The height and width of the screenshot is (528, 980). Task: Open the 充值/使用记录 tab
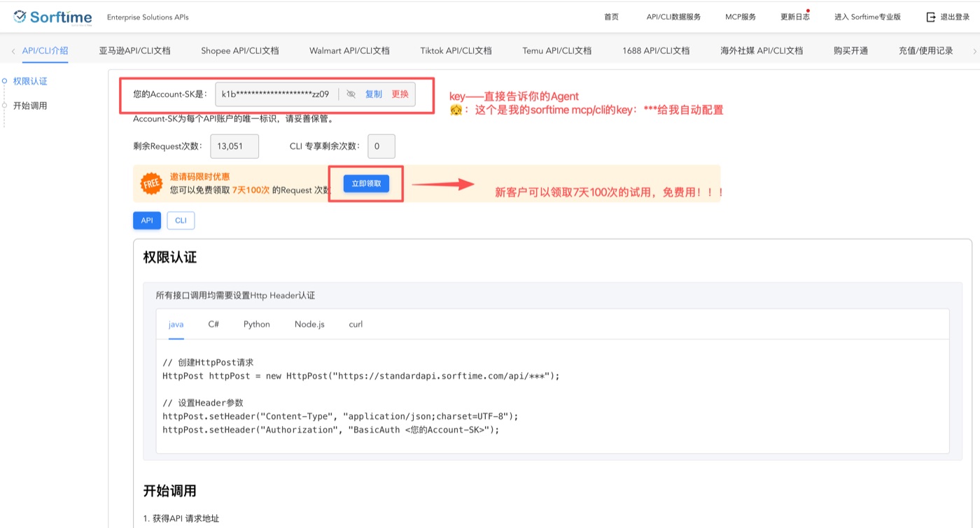coord(926,50)
